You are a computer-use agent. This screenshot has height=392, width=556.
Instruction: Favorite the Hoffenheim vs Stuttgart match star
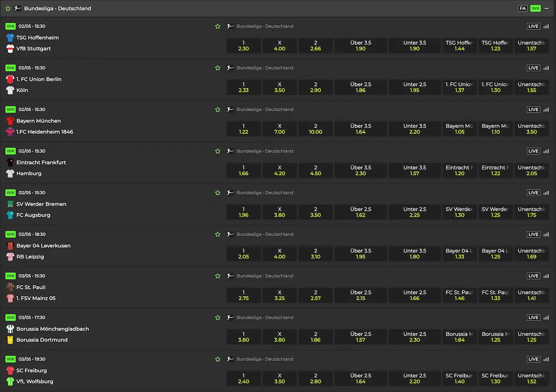(218, 27)
